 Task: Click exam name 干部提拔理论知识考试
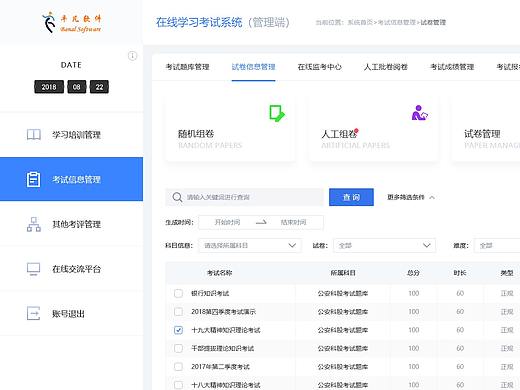[x=222, y=348]
